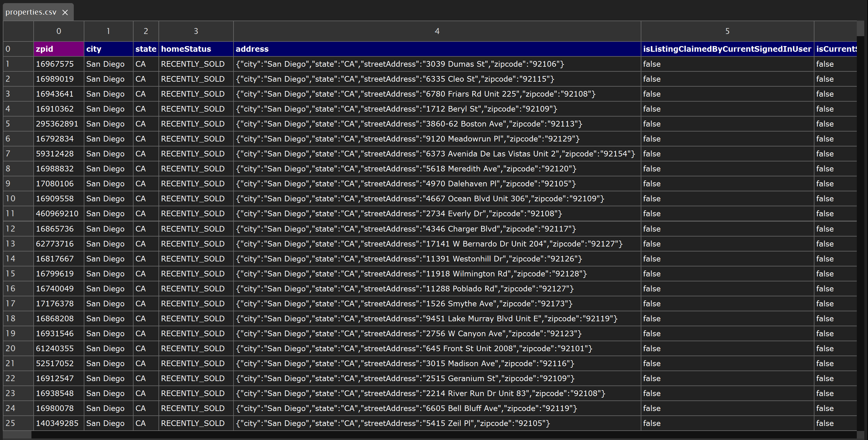Viewport: 868px width, 440px height.
Task: Select the address cell with 2214 River Run Dr
Action: (x=437, y=393)
